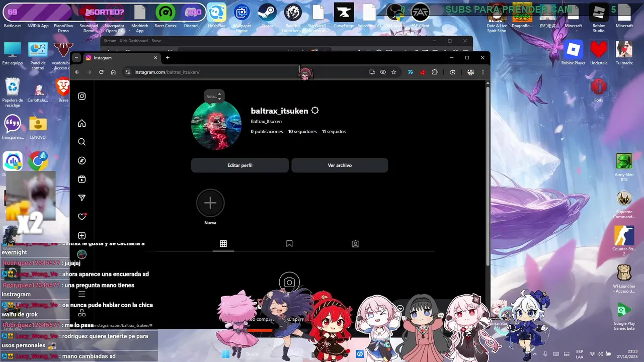This screenshot has height=362, width=644.
Task: Open the taskbar Wi-Fi network icon
Action: point(592,354)
